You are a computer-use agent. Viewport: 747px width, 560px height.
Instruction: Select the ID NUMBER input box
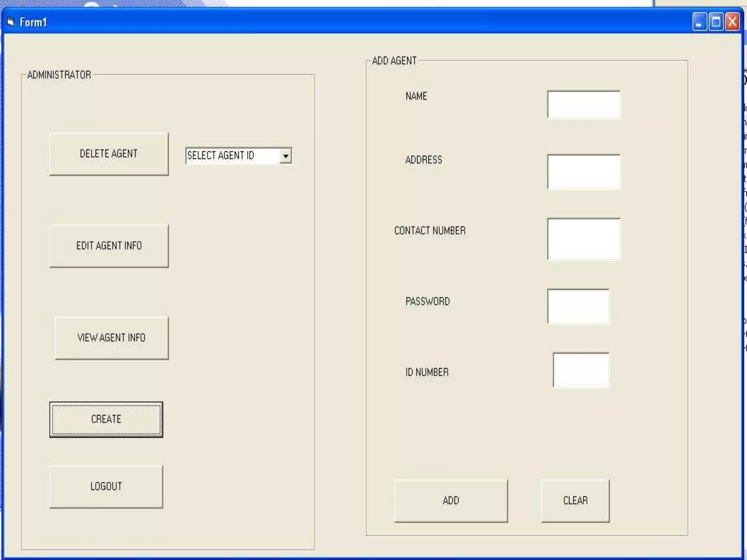(x=581, y=370)
